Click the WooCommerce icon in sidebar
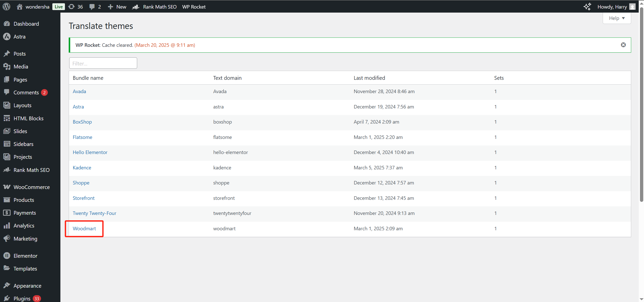The height and width of the screenshot is (302, 644). [7, 187]
